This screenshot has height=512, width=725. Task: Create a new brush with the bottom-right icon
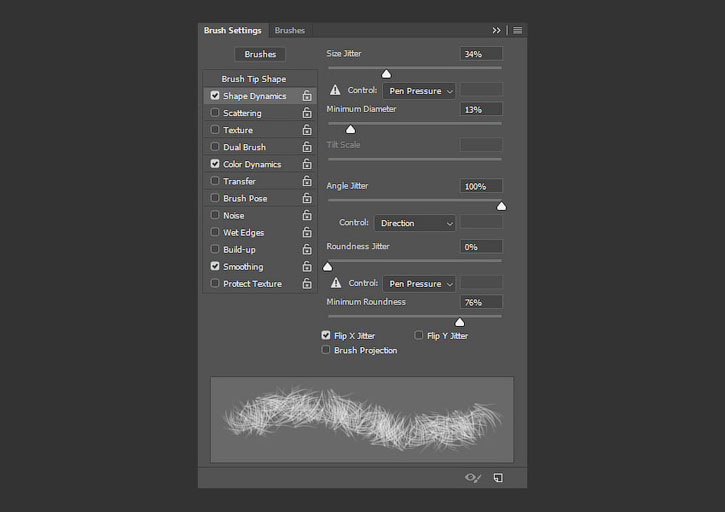click(x=498, y=478)
